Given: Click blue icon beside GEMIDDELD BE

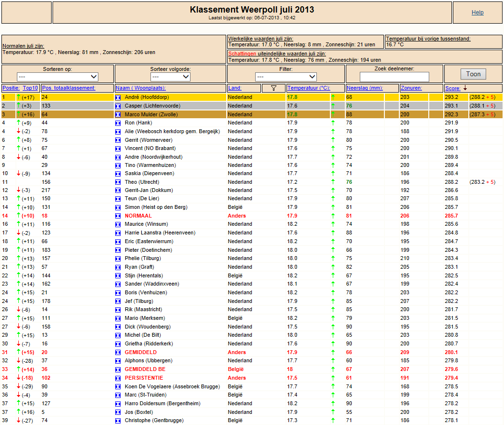Looking at the screenshot, I should click(118, 370).
